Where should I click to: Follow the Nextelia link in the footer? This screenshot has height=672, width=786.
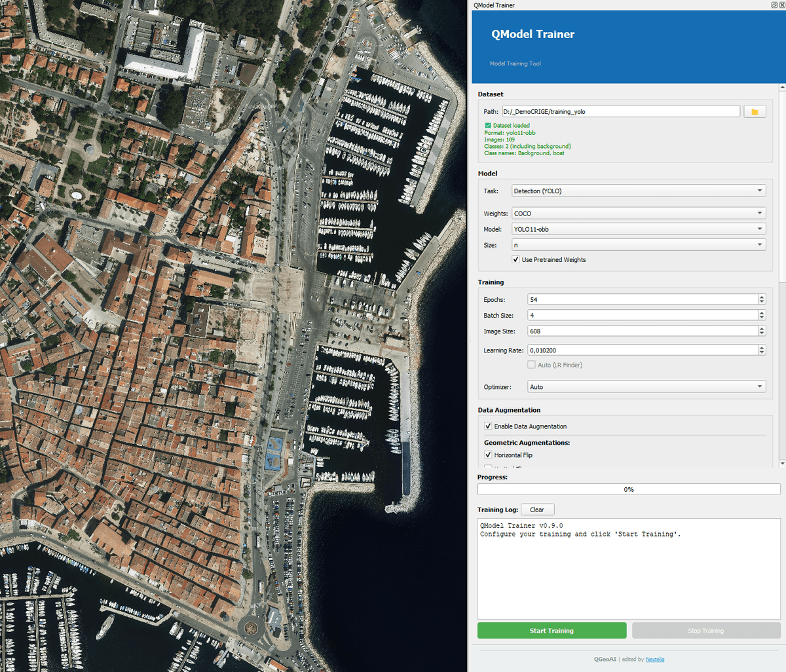coord(654,660)
